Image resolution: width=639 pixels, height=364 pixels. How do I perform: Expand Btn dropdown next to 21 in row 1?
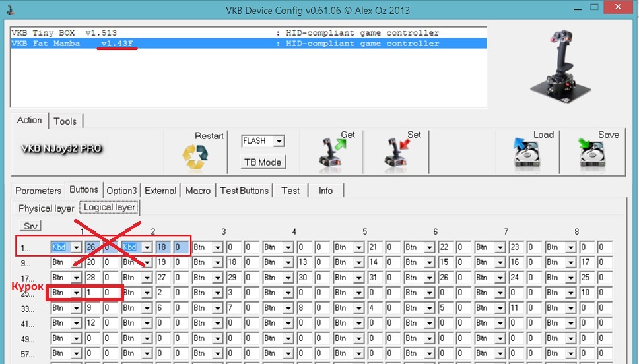click(x=358, y=247)
